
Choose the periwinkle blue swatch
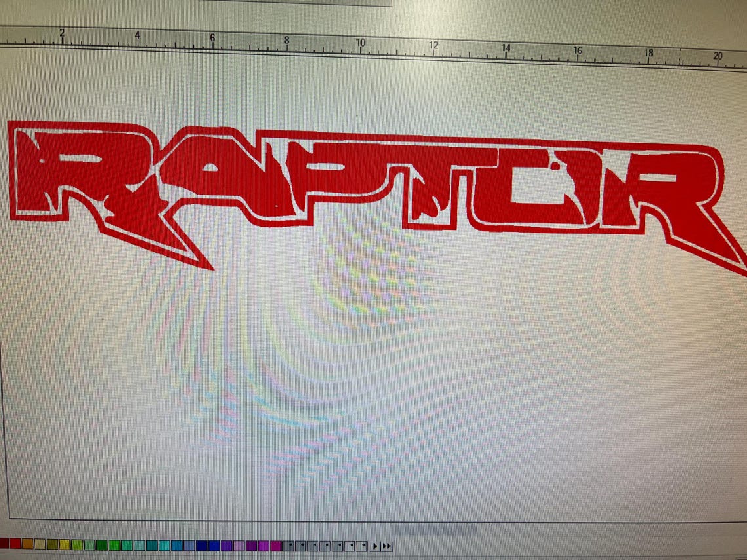click(189, 545)
